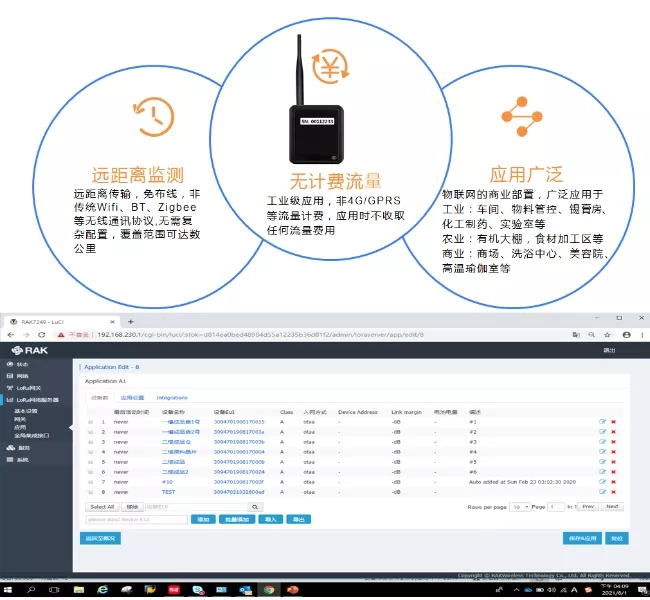Tick the checkbox for device row 4
The height and width of the screenshot is (600, 650).
pyautogui.click(x=90, y=452)
